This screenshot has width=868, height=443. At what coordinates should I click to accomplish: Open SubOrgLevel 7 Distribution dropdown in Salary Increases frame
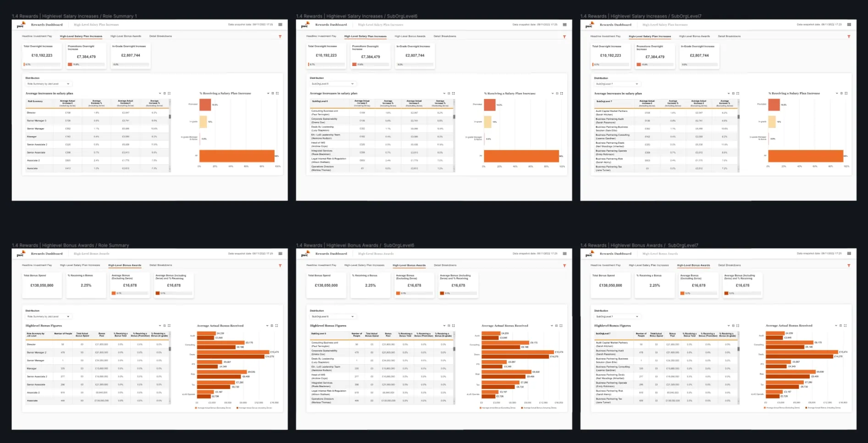pyautogui.click(x=617, y=84)
